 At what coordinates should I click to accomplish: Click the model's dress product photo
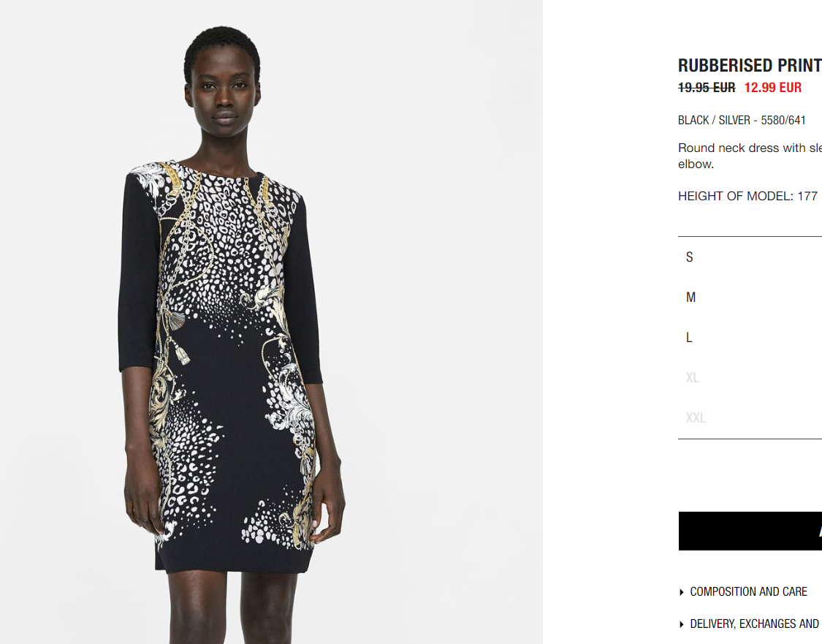(x=271, y=322)
